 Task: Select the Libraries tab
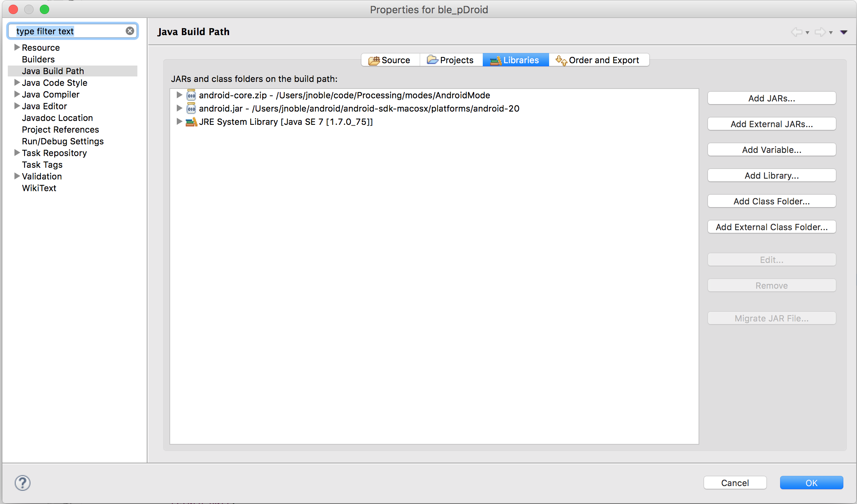coord(516,60)
